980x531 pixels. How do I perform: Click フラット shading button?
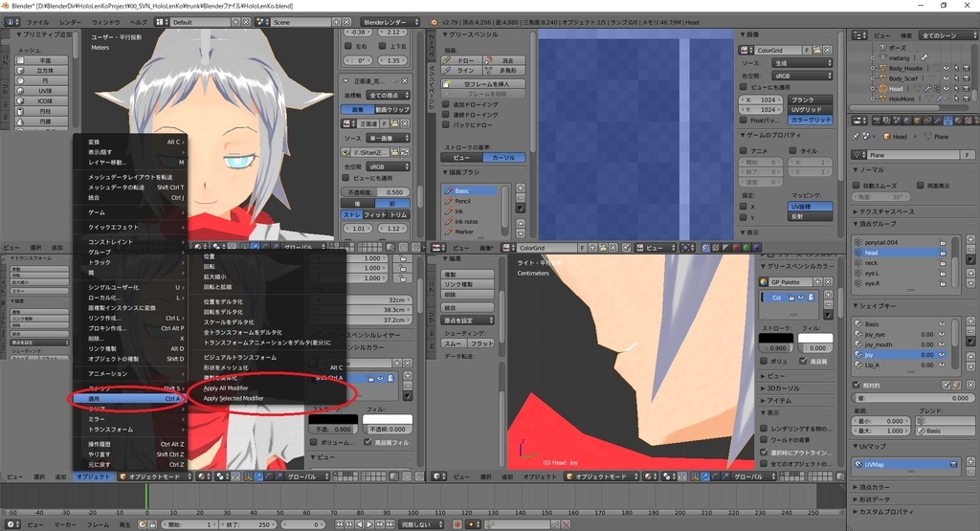pos(481,343)
